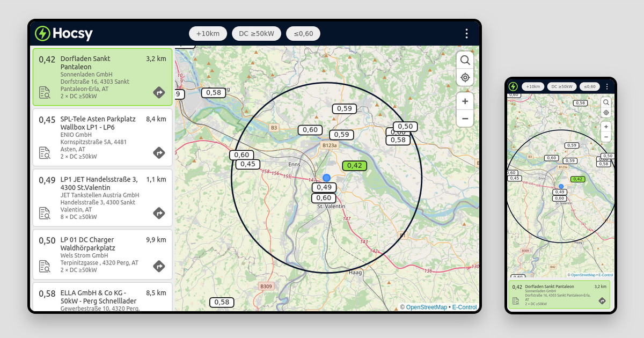Select the ELLA GmbH Perg Schnelllader card
This screenshot has width=644, height=338.
point(103,297)
